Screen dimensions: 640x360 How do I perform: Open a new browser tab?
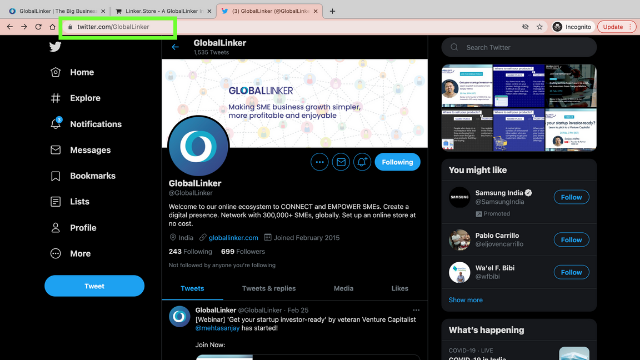point(332,11)
